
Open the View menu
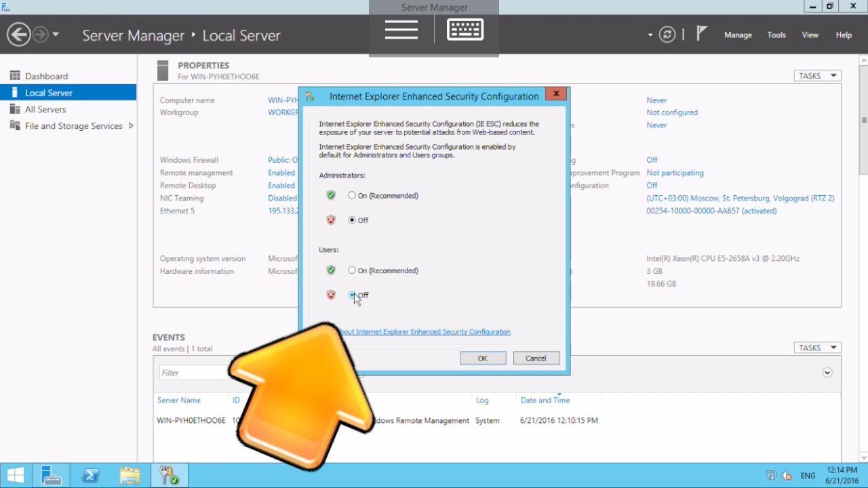(x=810, y=35)
